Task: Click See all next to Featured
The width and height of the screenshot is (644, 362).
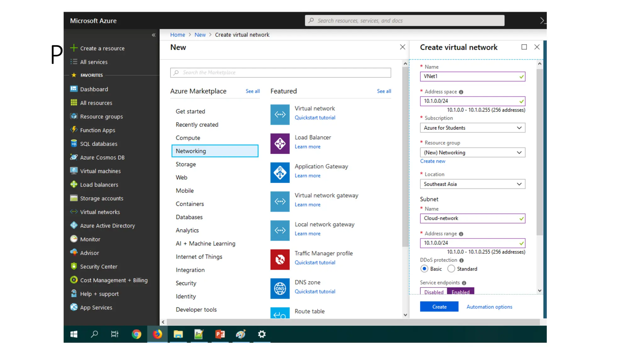Action: 384,91
